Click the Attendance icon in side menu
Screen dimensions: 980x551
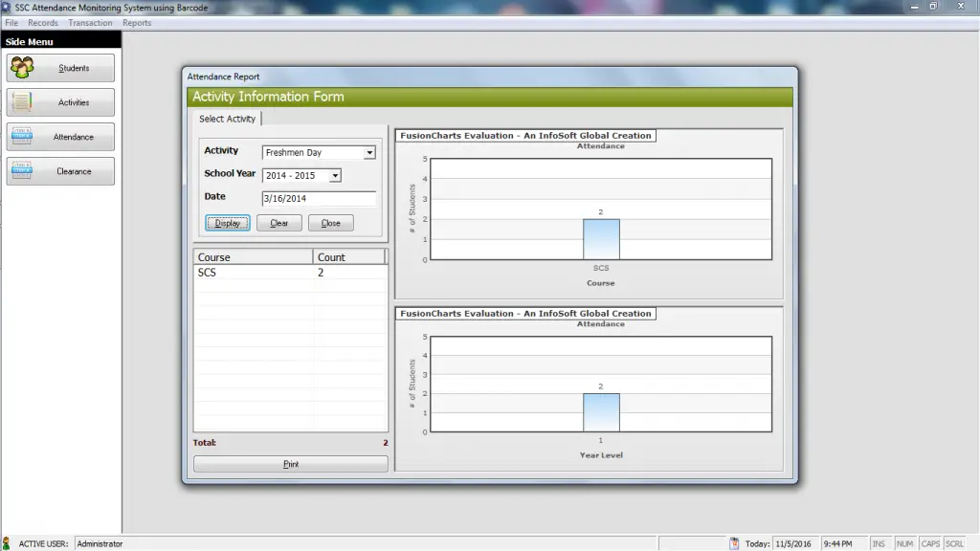[x=22, y=137]
